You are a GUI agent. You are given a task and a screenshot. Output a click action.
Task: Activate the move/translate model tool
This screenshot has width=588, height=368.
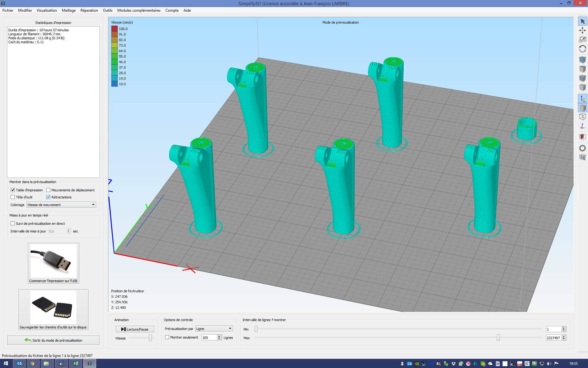coord(582,30)
